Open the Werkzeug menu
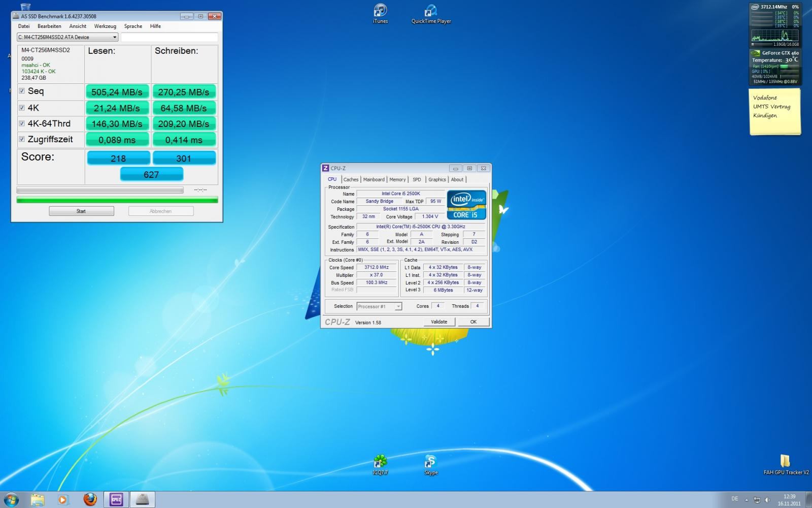 click(105, 26)
